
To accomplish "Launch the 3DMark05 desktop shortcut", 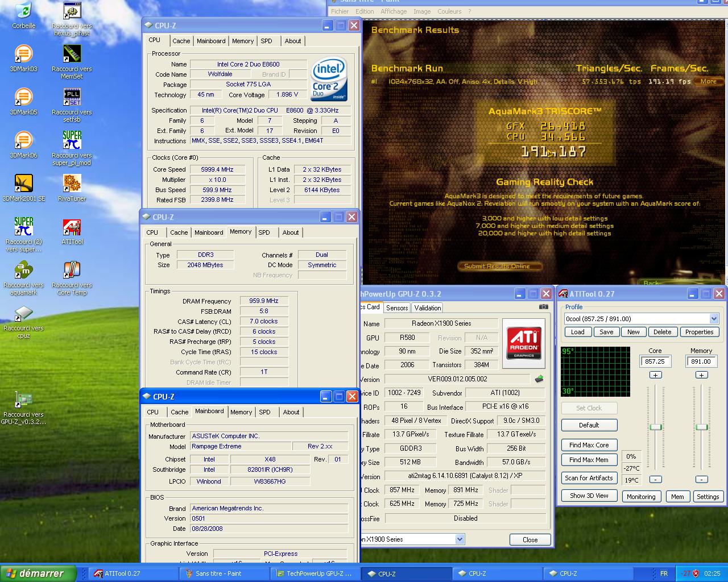I will (23, 102).
